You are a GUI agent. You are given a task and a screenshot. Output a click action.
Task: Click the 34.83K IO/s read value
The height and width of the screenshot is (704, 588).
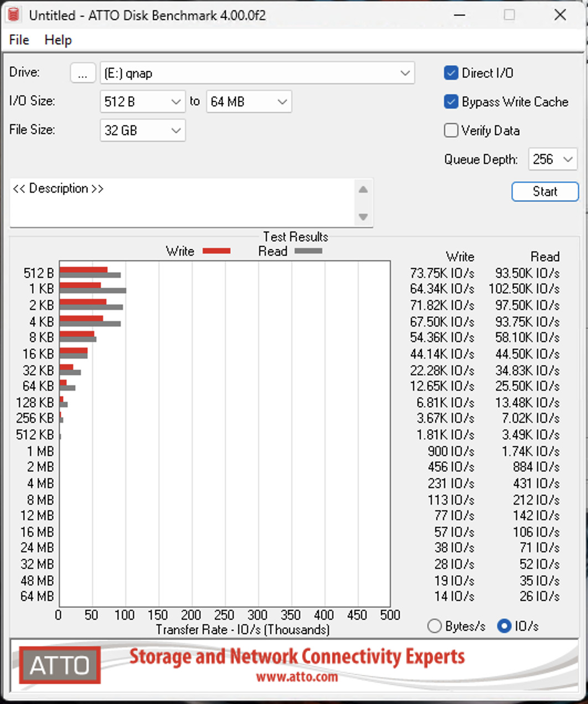527,370
